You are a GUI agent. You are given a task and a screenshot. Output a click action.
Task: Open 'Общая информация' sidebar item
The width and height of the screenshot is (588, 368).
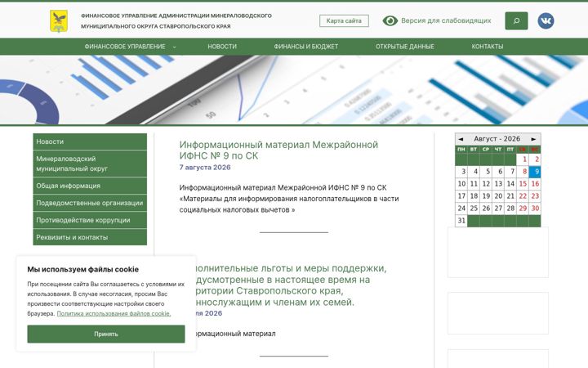[90, 186]
